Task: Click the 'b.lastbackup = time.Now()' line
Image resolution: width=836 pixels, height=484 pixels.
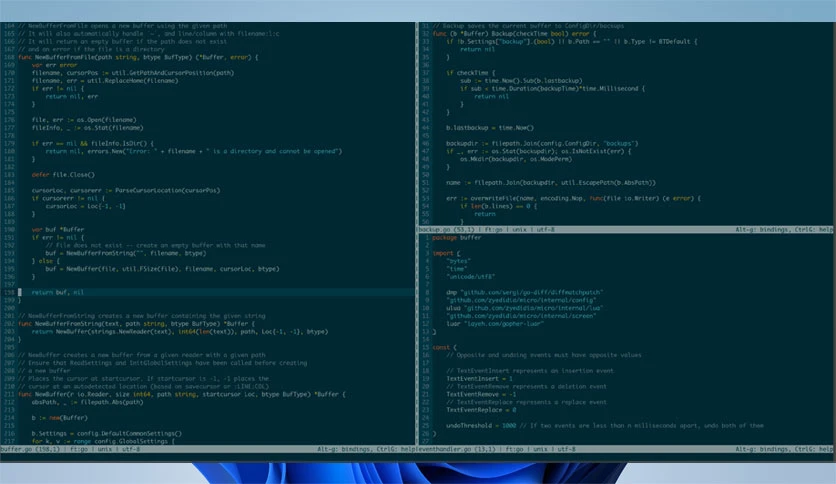Action: pos(490,128)
